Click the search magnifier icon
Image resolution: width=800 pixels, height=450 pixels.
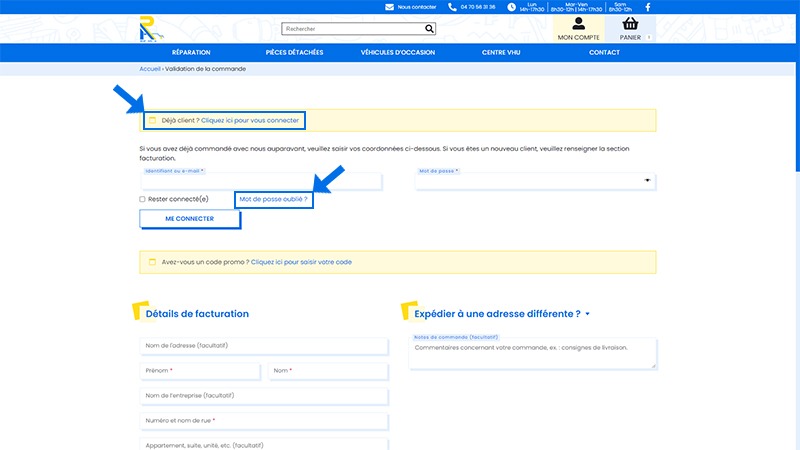pyautogui.click(x=429, y=29)
